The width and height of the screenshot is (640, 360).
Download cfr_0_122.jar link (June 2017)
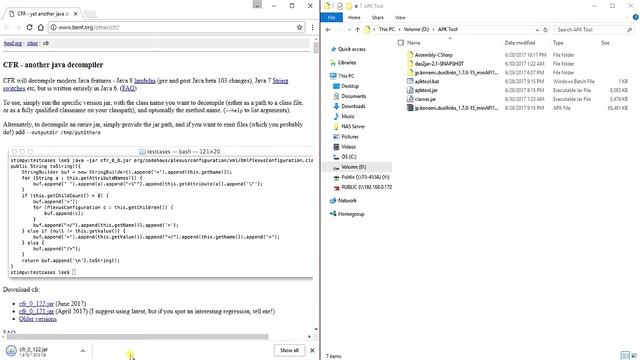click(36, 304)
